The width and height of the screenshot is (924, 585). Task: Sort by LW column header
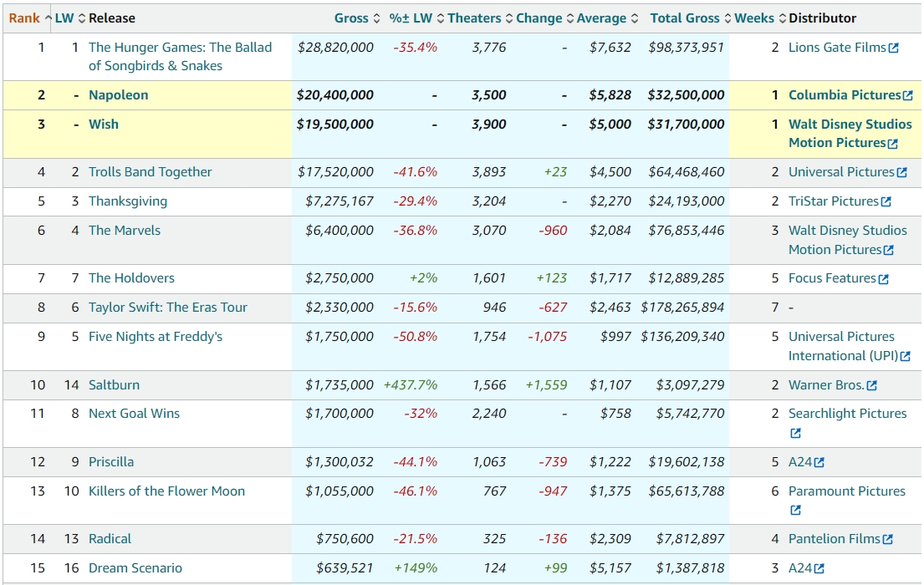pos(70,18)
